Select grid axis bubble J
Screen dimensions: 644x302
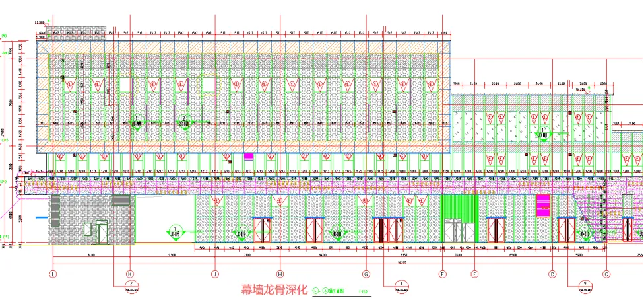coord(214,274)
